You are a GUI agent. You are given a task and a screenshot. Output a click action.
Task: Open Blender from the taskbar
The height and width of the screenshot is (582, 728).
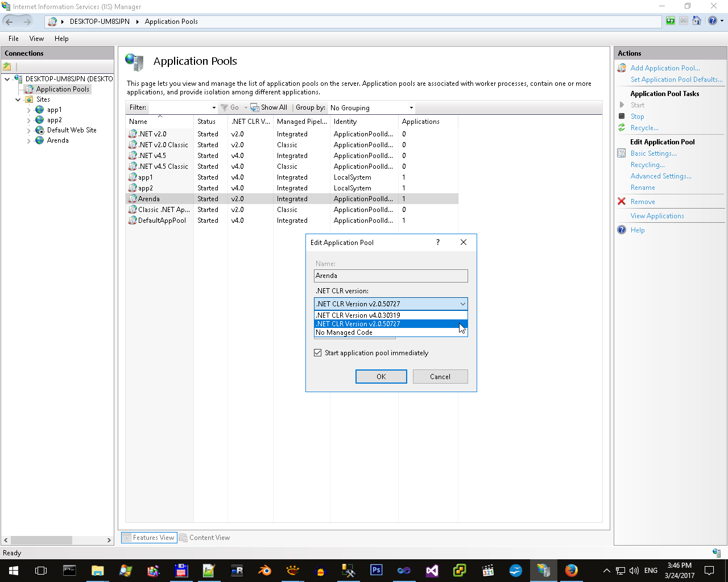264,570
